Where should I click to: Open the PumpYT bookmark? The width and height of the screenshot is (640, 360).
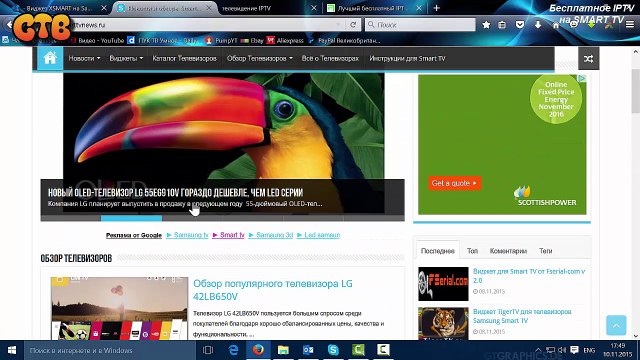coord(221,40)
